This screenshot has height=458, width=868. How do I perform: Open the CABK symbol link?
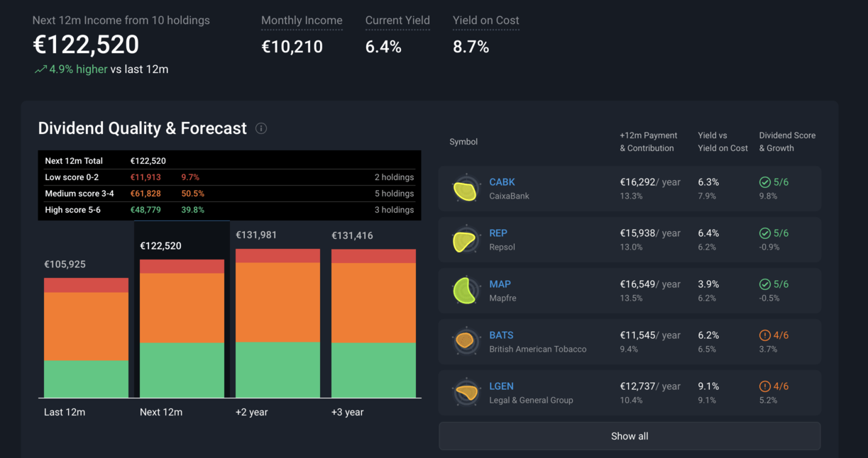502,182
